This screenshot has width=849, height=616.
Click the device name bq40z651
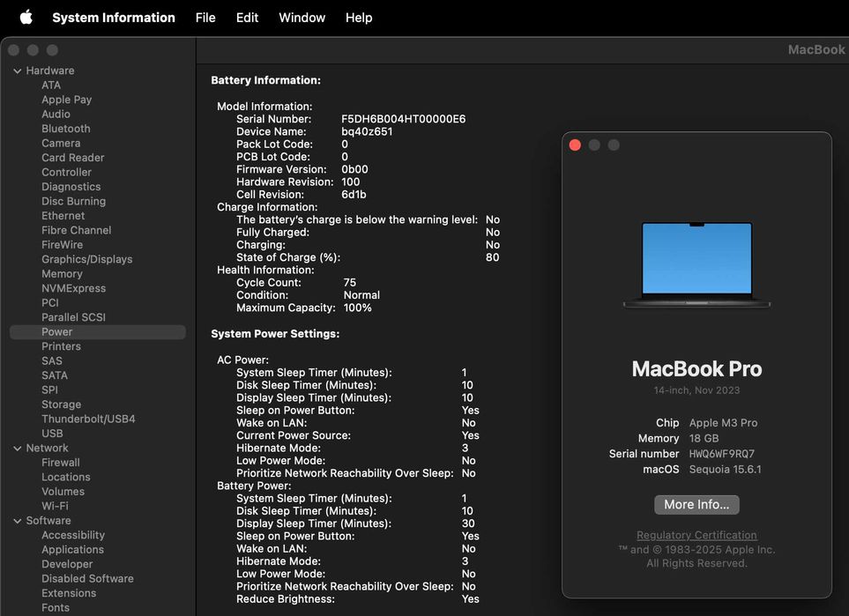pos(367,131)
